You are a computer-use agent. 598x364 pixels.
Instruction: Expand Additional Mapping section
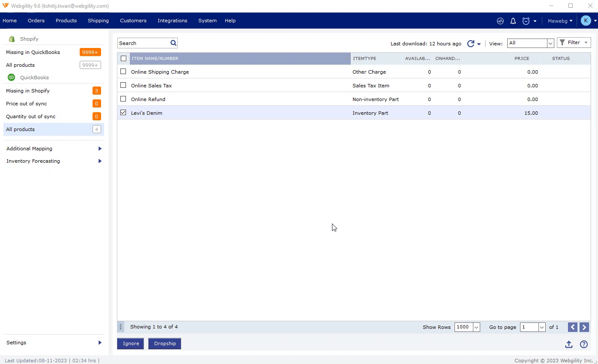[x=54, y=149]
